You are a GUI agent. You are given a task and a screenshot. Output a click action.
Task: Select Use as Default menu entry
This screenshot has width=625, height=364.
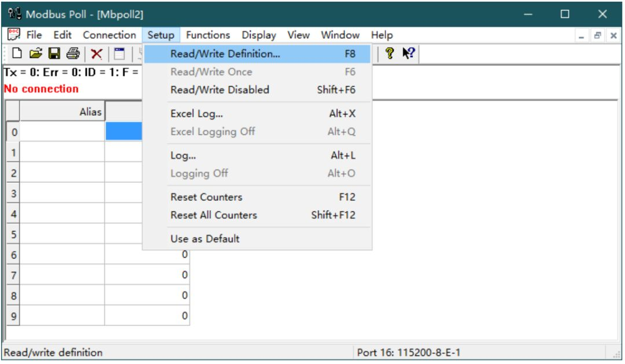257,239
